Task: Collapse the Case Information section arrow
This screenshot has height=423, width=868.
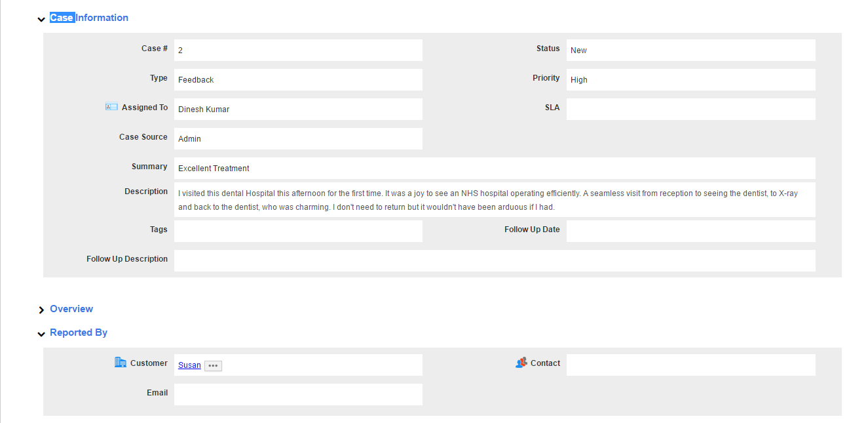Action: [41, 19]
